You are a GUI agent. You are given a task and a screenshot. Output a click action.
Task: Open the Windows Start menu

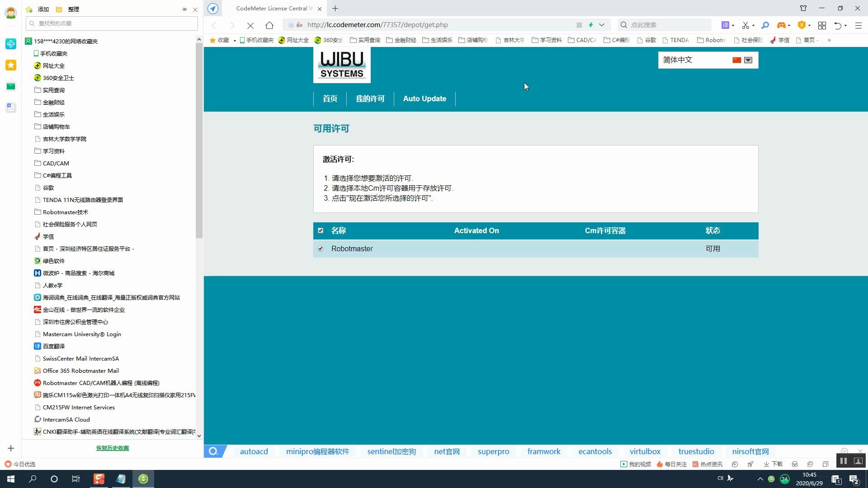(x=9, y=479)
